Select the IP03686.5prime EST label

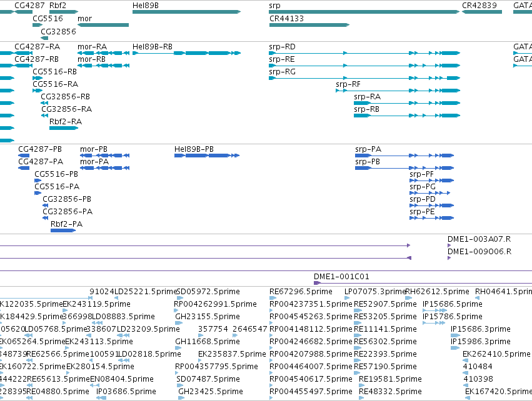126,392
